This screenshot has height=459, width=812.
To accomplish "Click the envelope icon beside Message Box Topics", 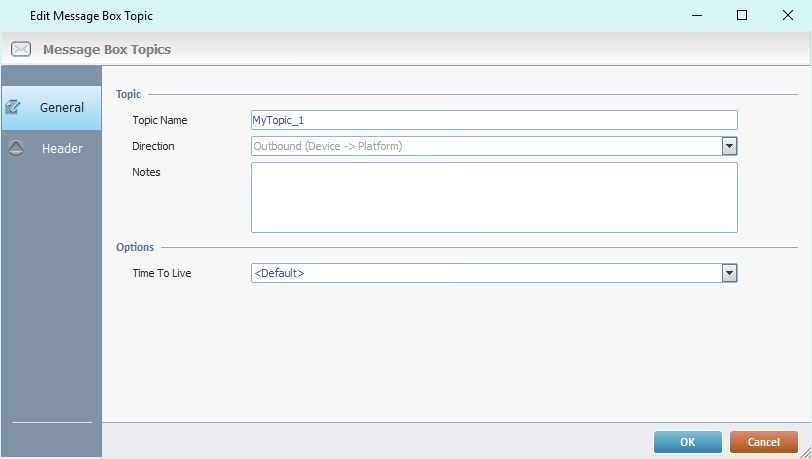I will point(20,49).
